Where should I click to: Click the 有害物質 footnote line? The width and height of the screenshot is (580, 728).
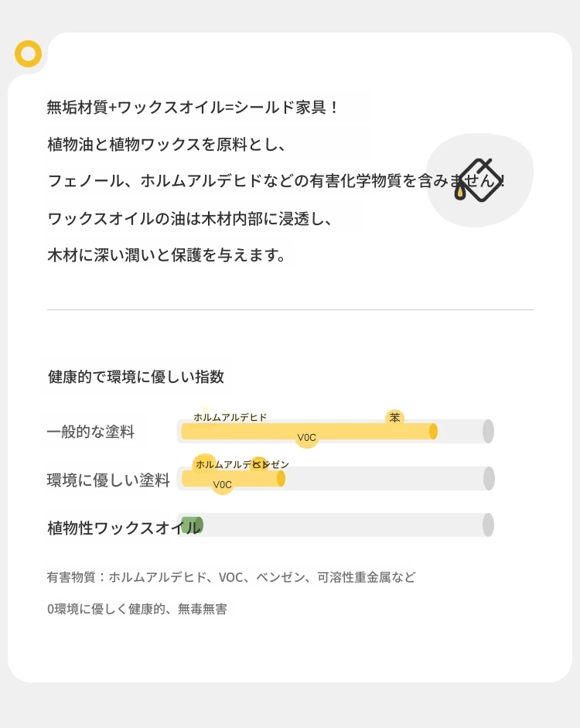pos(231,577)
